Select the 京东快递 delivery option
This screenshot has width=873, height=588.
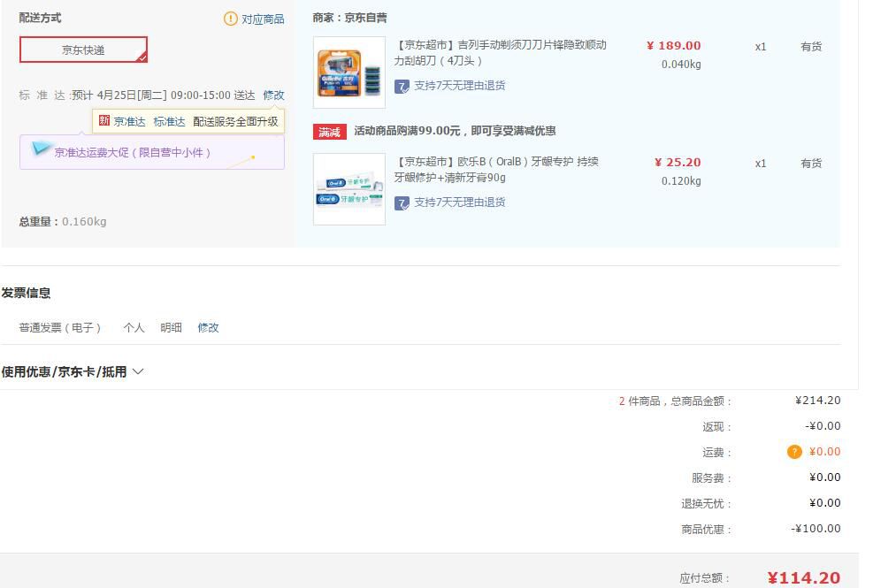tap(83, 50)
